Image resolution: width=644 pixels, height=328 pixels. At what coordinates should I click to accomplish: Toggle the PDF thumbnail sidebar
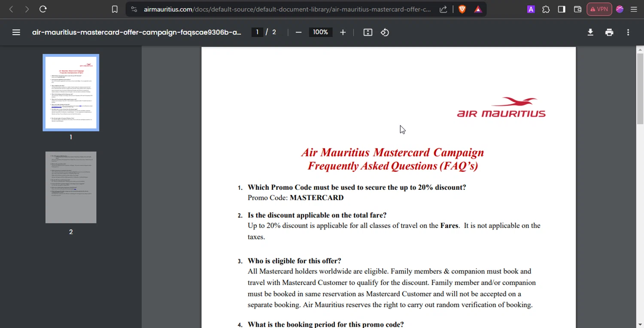point(16,32)
